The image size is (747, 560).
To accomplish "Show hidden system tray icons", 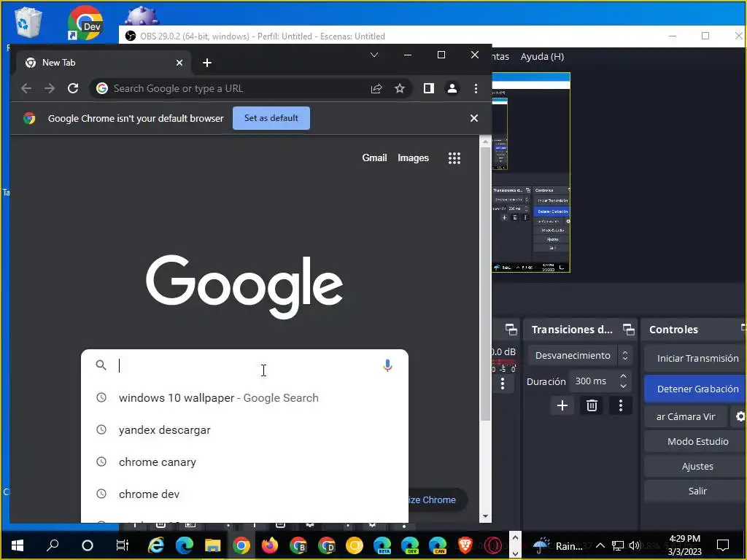I will [x=600, y=545].
